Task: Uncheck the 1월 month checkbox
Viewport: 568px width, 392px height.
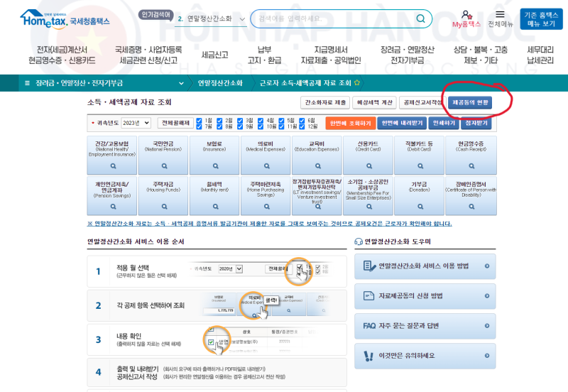Action: 200,120
